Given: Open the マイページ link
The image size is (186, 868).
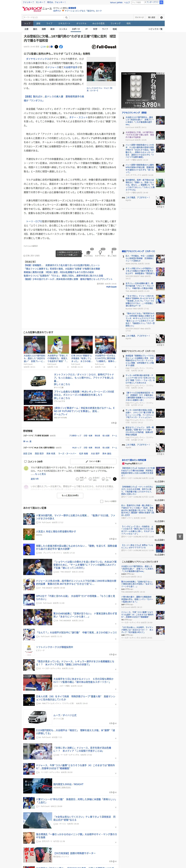Looking at the screenshot, I should 139,18.
